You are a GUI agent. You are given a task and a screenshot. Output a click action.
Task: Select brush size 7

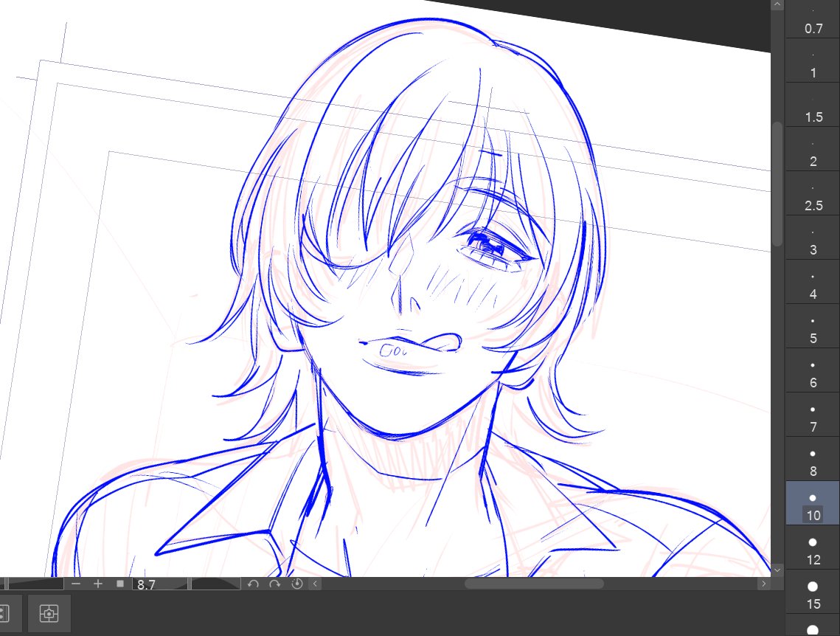813,415
